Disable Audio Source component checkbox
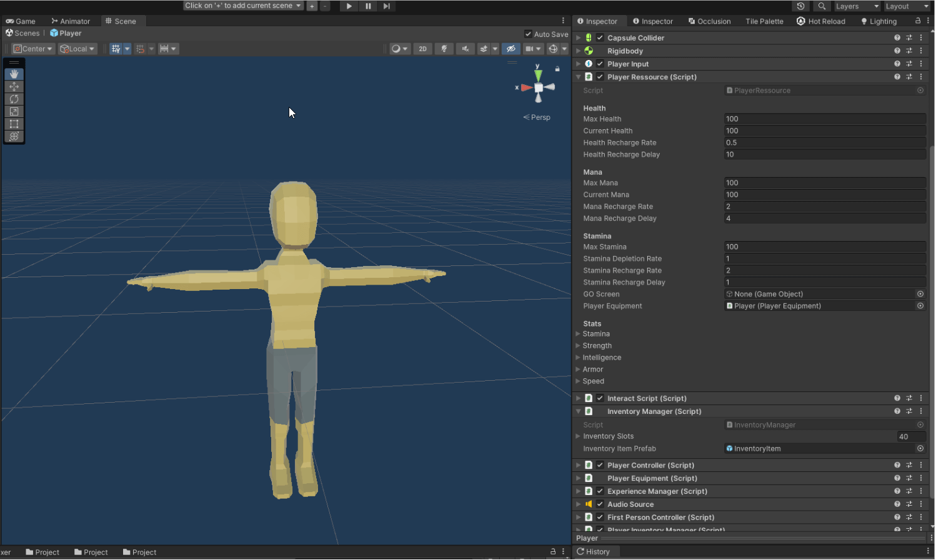 600,504
